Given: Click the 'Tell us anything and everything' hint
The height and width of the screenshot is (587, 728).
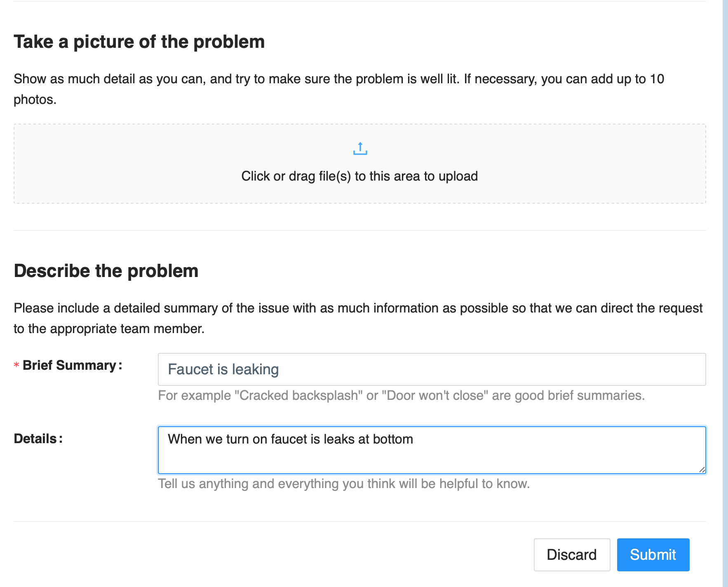Looking at the screenshot, I should tap(344, 484).
